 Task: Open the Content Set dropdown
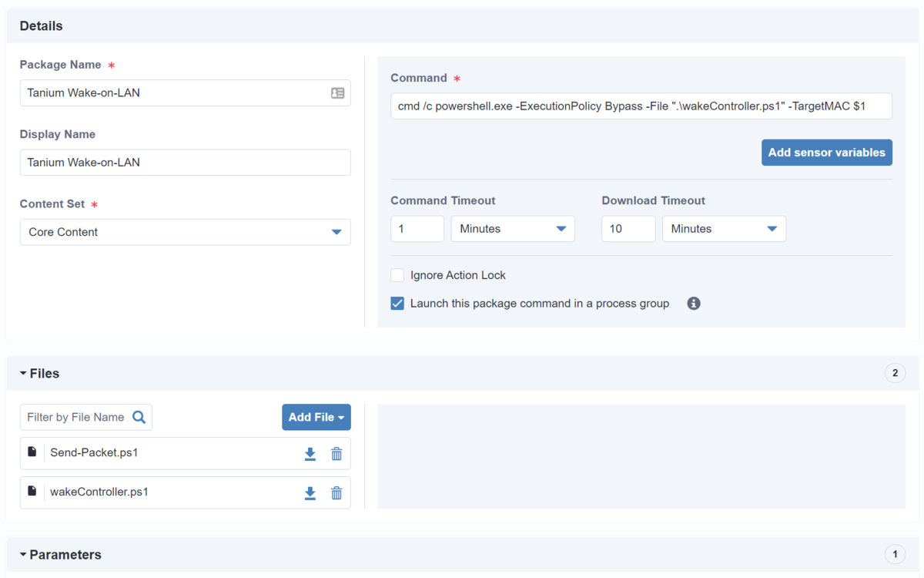(185, 232)
